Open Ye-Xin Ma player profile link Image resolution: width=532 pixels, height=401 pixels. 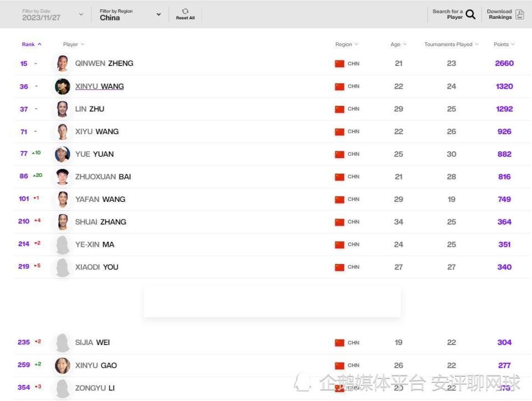point(94,245)
